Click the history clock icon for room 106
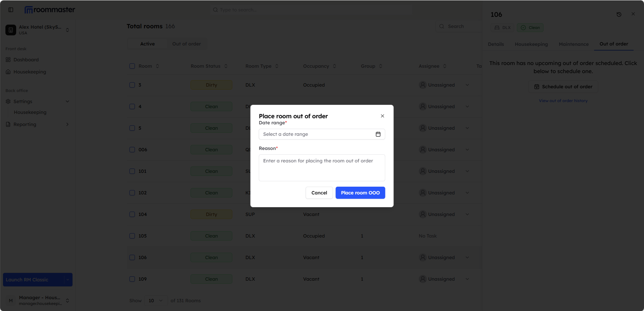The image size is (644, 311). pyautogui.click(x=619, y=14)
